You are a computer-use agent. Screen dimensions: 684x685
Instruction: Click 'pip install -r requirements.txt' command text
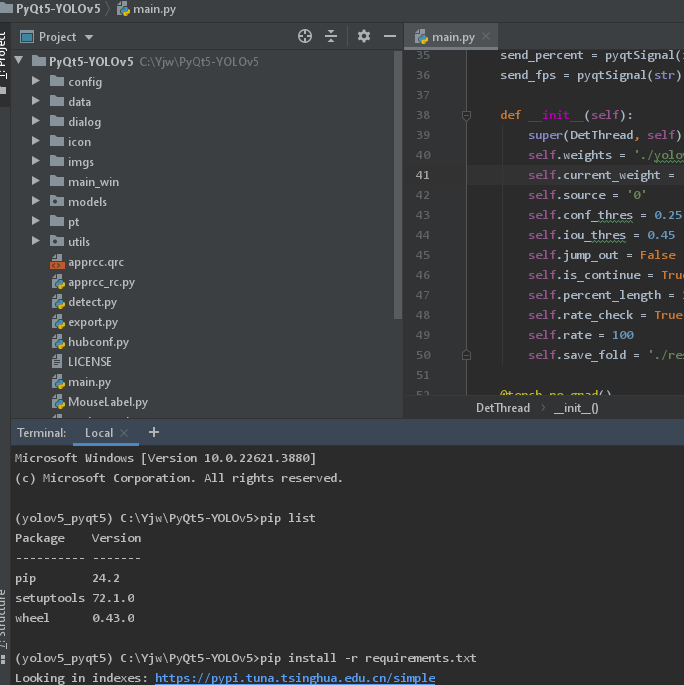(368, 658)
